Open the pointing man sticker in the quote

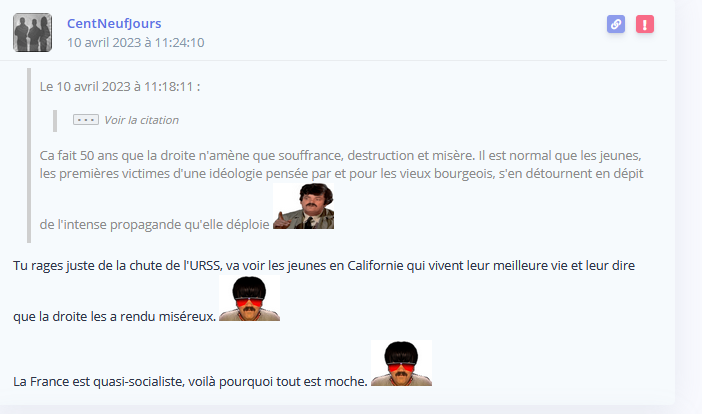pyautogui.click(x=304, y=206)
